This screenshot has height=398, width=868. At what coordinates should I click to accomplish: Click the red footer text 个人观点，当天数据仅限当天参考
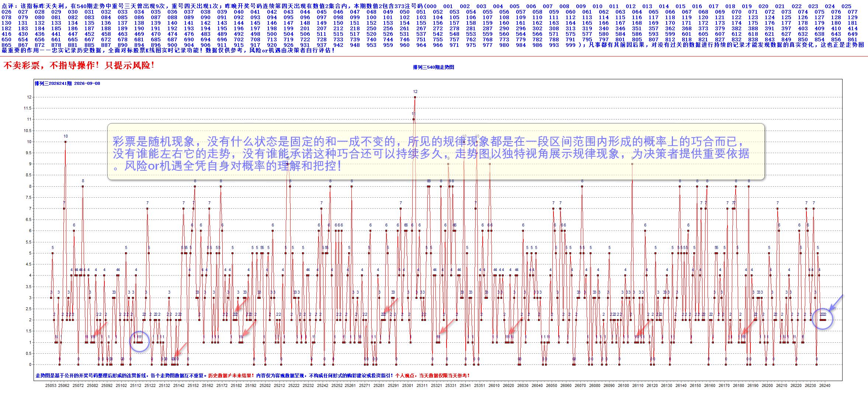pyautogui.click(x=433, y=375)
